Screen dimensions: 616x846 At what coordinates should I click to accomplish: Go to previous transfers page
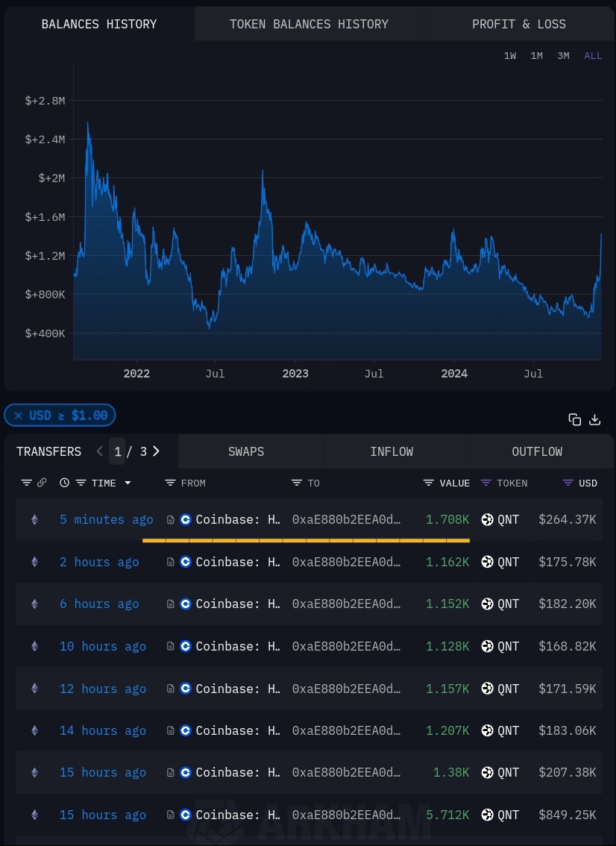tap(99, 451)
